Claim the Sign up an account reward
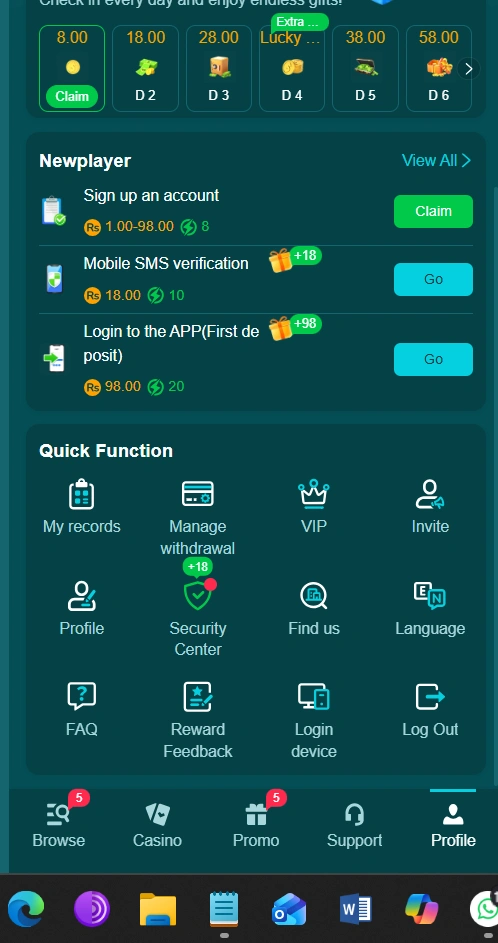 (433, 211)
